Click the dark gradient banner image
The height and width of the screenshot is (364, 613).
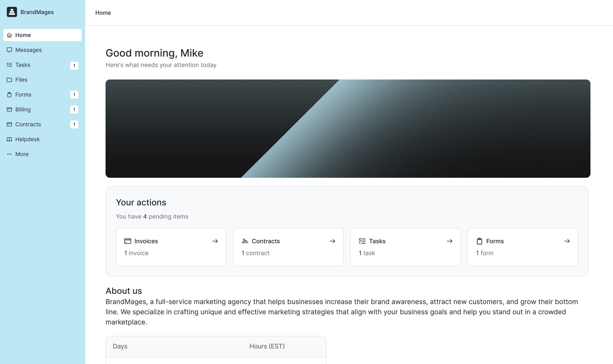pos(348,129)
